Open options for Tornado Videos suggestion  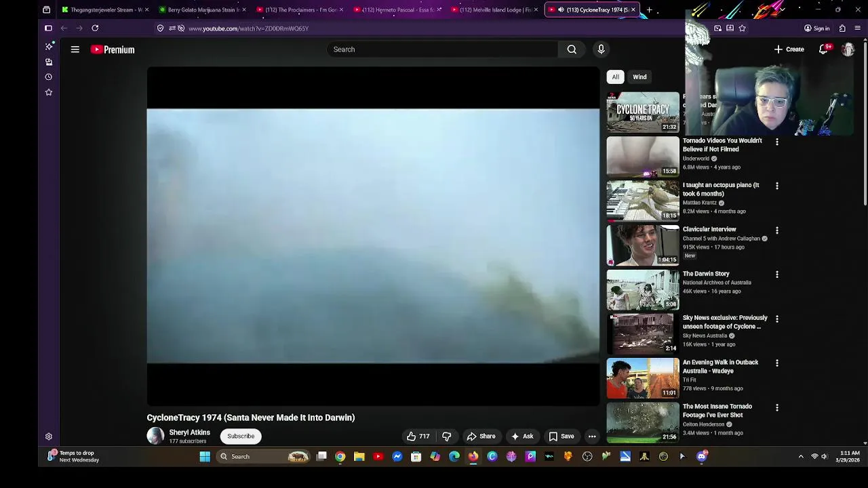pos(777,142)
